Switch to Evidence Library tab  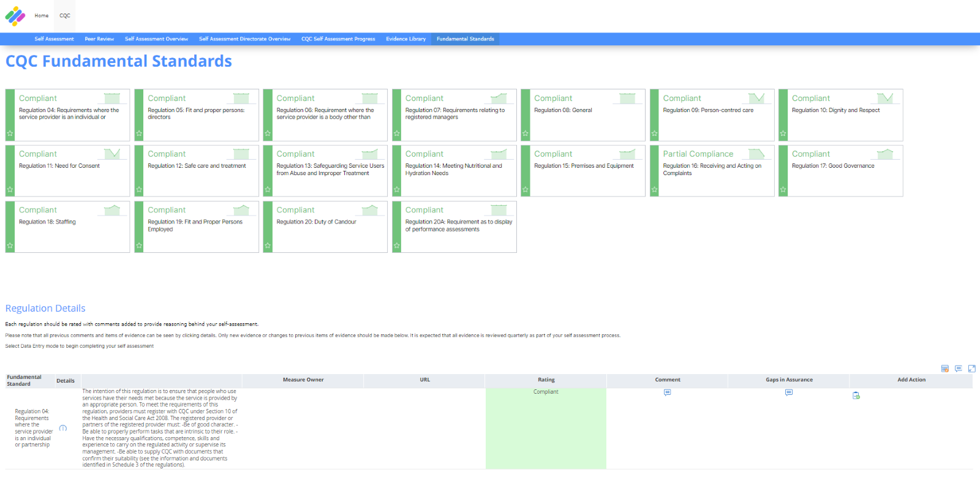[405, 39]
